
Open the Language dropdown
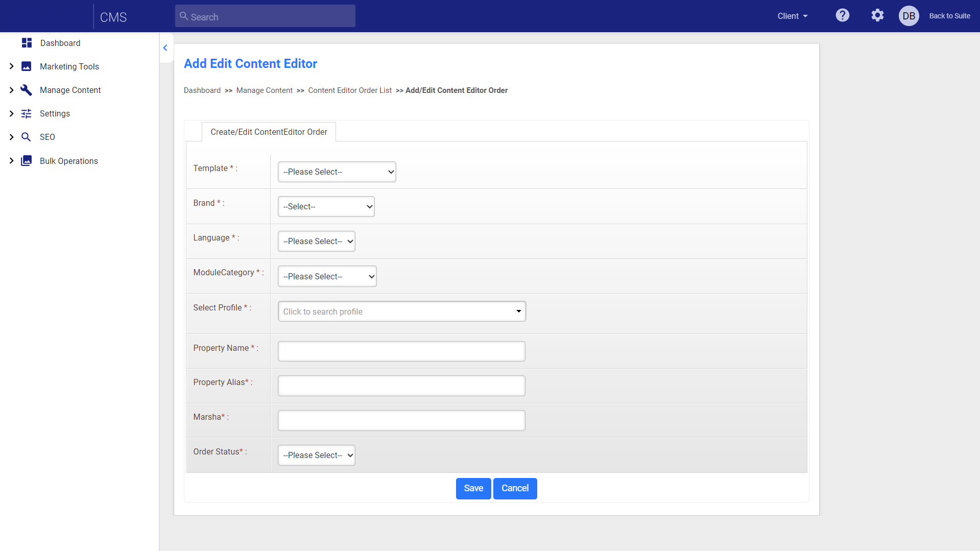pyautogui.click(x=317, y=241)
